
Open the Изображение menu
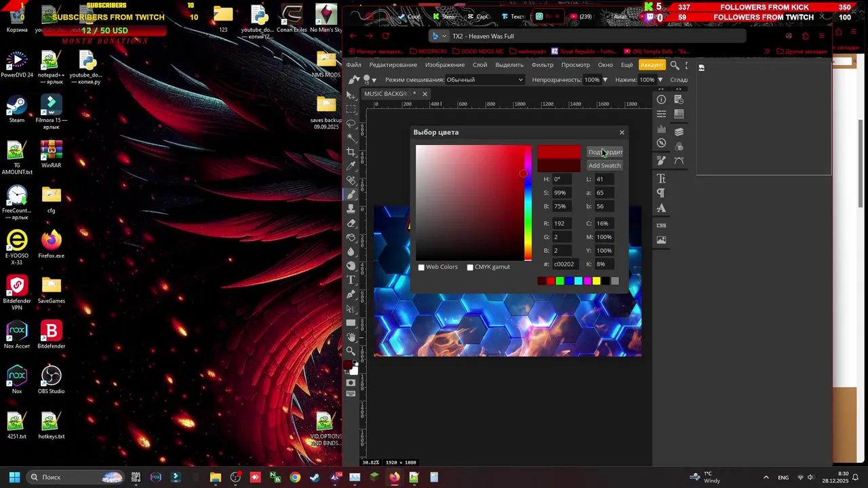(x=445, y=65)
